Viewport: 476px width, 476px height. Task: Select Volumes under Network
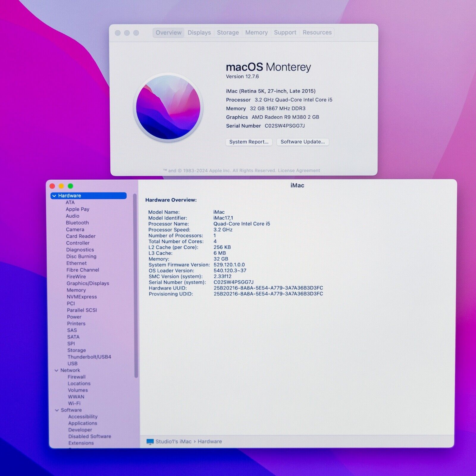(78, 390)
